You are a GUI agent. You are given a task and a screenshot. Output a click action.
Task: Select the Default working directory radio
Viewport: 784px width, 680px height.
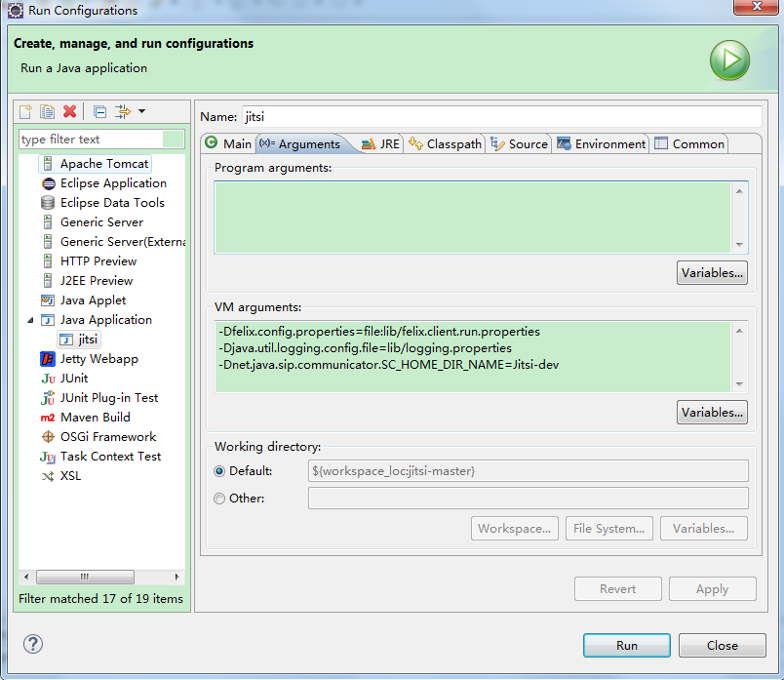(219, 471)
